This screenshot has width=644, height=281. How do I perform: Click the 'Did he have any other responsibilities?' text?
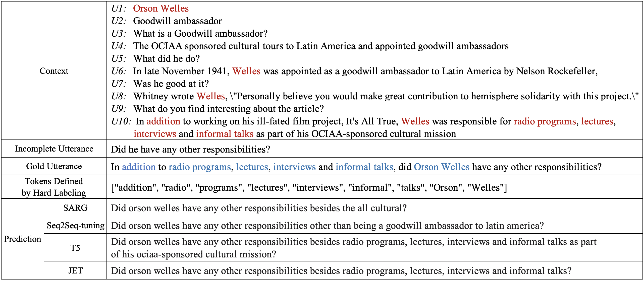(190, 149)
